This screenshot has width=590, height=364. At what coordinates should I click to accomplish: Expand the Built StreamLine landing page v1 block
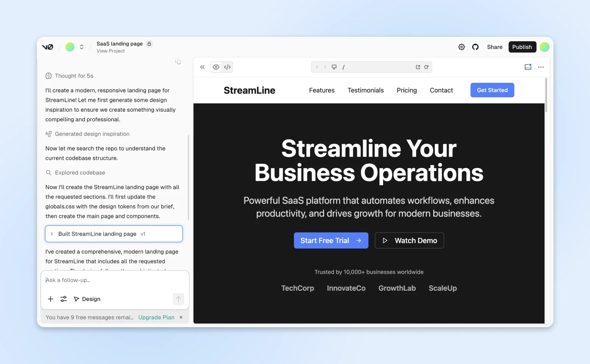tap(53, 234)
